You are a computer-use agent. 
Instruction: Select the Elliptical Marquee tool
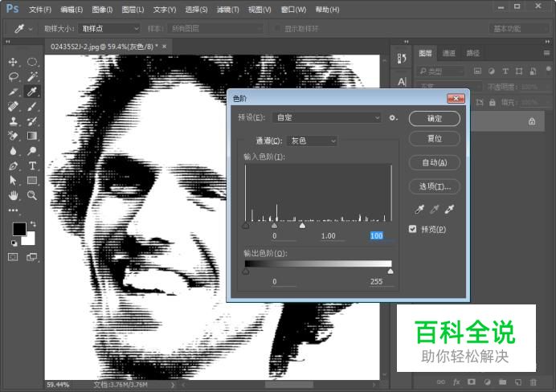(32, 62)
